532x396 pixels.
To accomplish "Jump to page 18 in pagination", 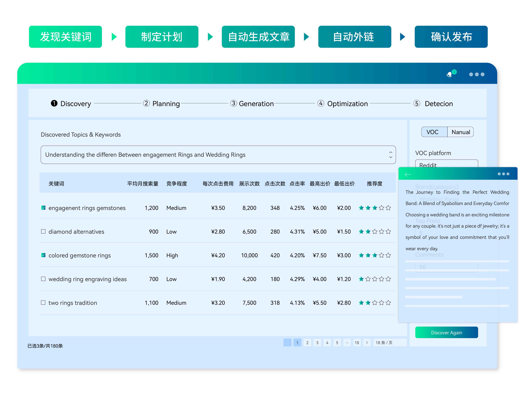I will [x=357, y=343].
